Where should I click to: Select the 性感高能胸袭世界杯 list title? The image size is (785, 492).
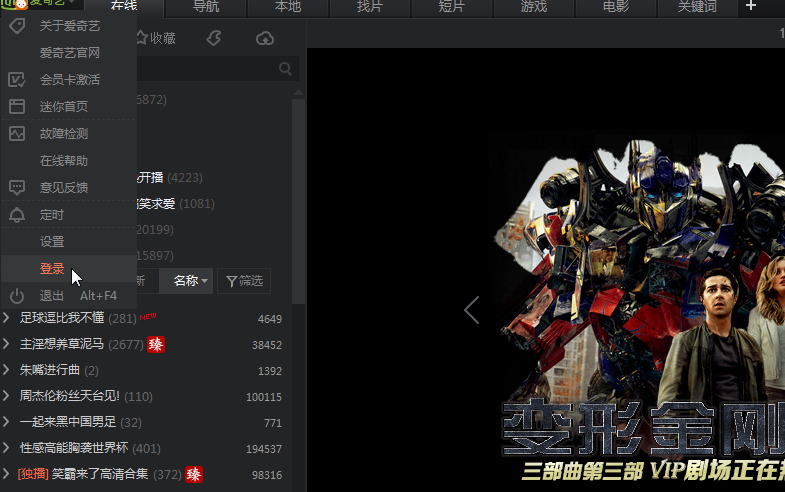[x=74, y=448]
